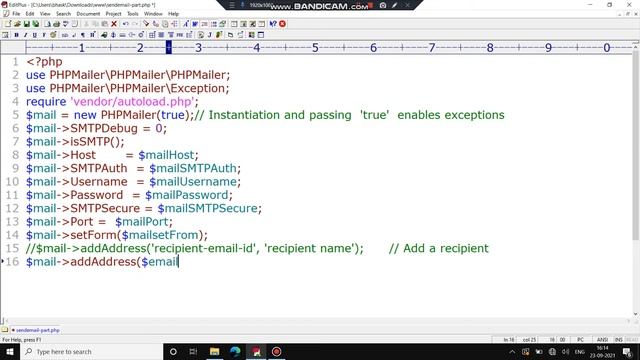Insert paragraph tag with ¶ icon
Screen dimensions: 640x360
(x=83, y=35)
